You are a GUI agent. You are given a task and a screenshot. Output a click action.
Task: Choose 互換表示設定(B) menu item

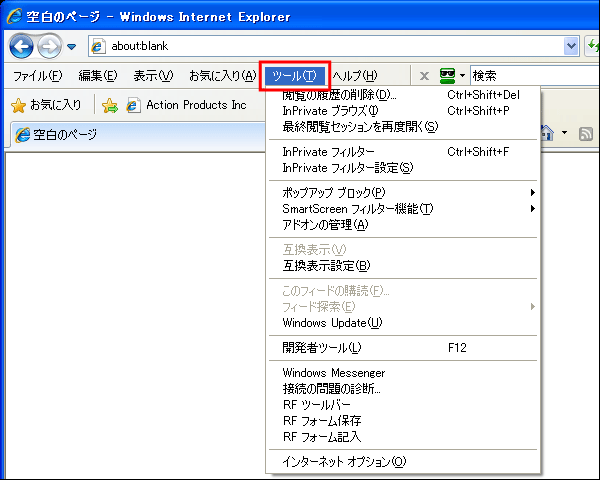pyautogui.click(x=403, y=266)
